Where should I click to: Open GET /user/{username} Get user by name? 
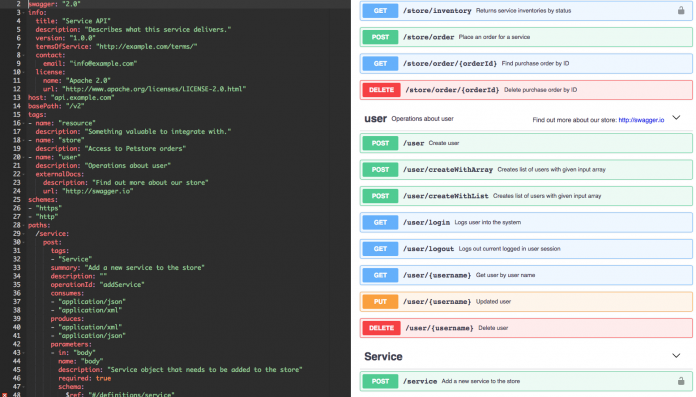(x=526, y=275)
